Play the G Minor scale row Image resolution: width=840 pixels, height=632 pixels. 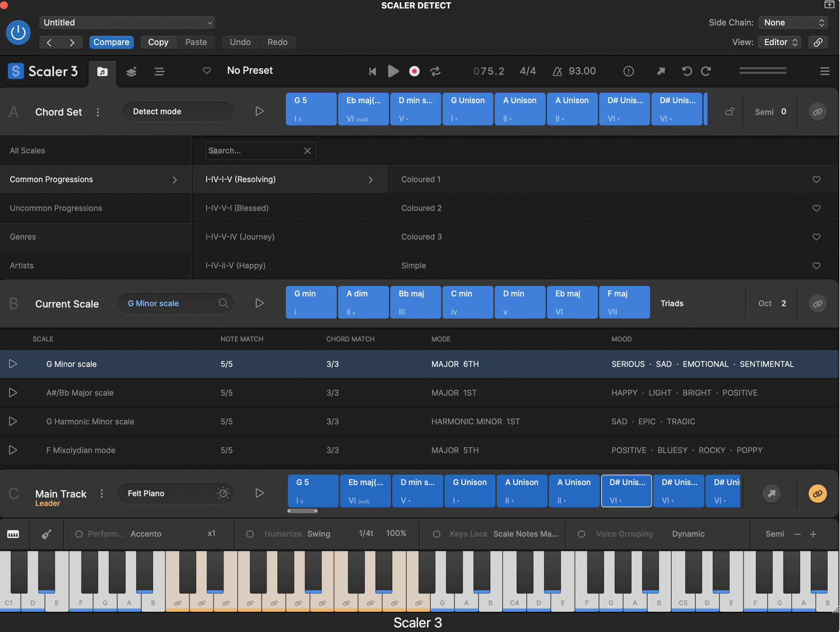tap(13, 364)
